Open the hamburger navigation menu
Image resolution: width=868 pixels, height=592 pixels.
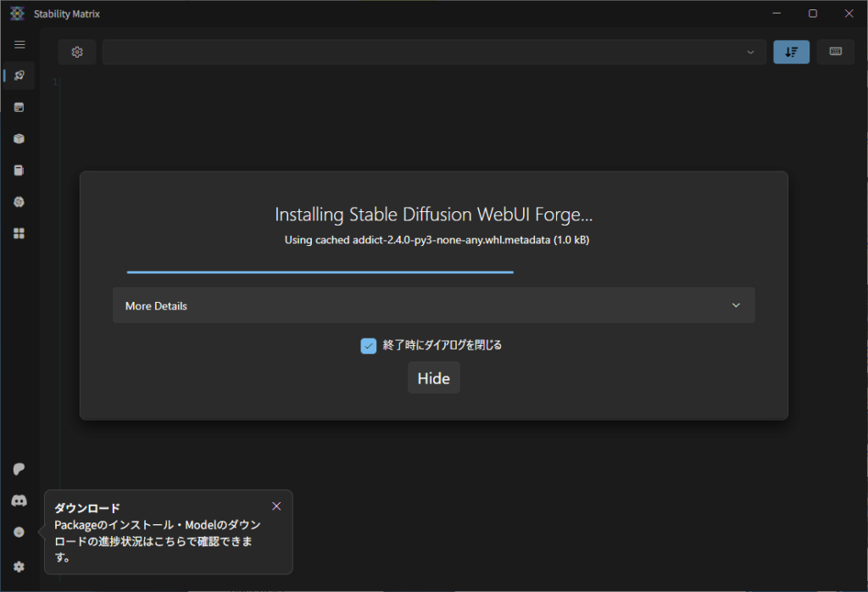pyautogui.click(x=19, y=44)
